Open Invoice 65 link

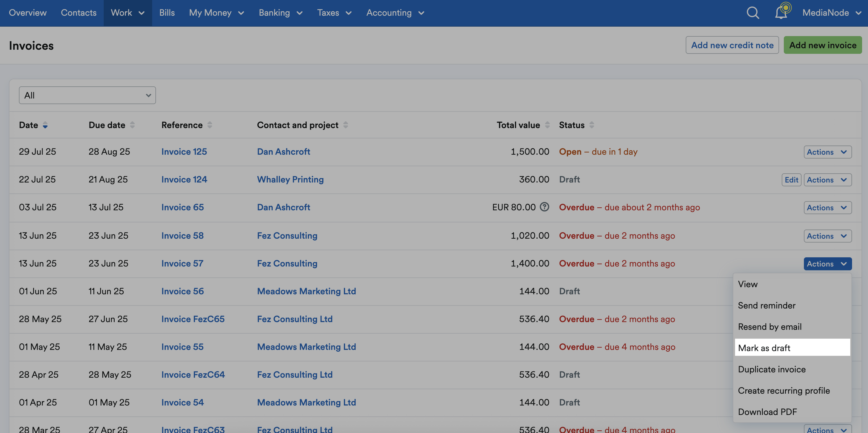coord(182,207)
